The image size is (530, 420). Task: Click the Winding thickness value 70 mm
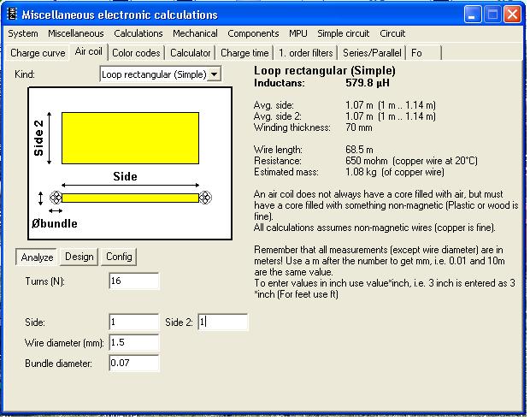point(359,127)
